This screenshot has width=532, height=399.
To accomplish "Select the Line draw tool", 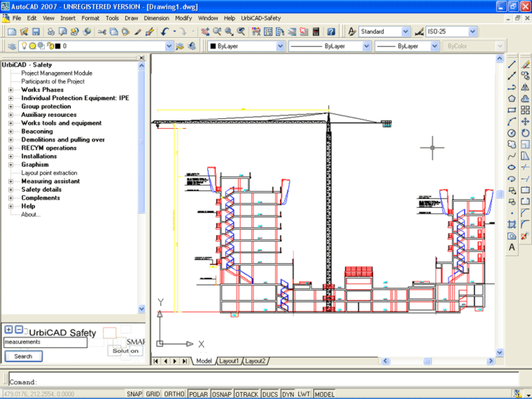I will [x=512, y=64].
